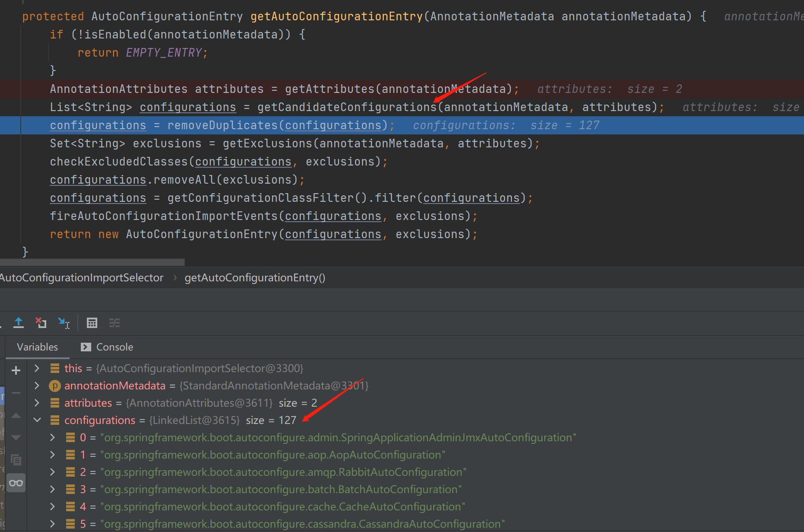Expand the 'this' variable node

[x=37, y=368]
